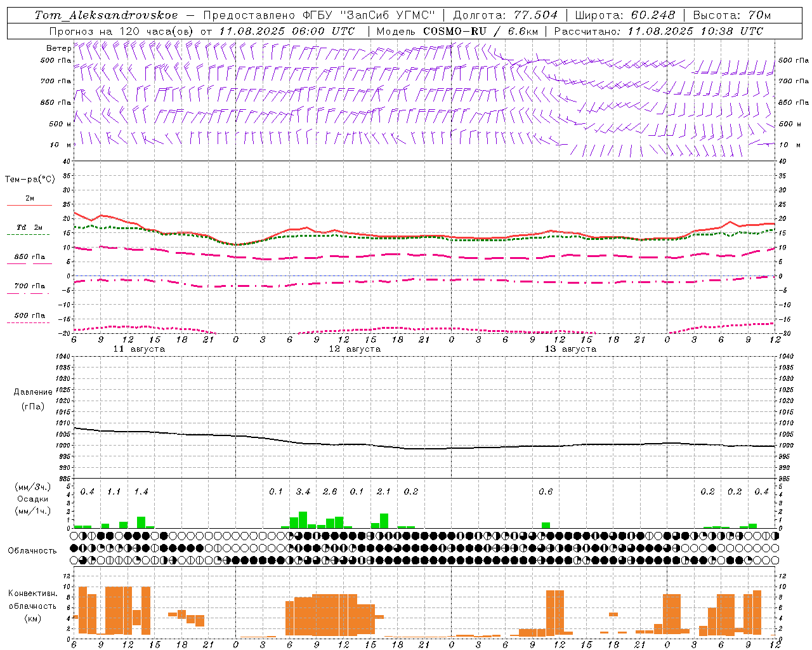Click the model name COSMO-RU / 6.6км
Screen dimensions: 812x650
[x=480, y=31]
